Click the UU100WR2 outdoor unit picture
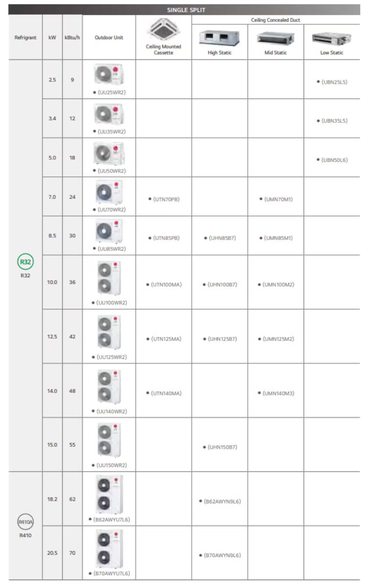Viewport: 376px width, 588px height. tap(109, 278)
